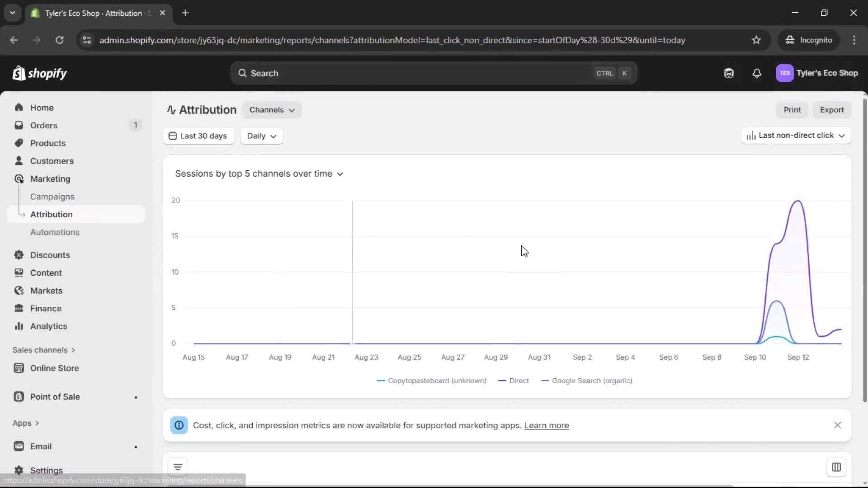This screenshot has width=868, height=488.
Task: Select Campaigns under Marketing
Action: point(52,197)
